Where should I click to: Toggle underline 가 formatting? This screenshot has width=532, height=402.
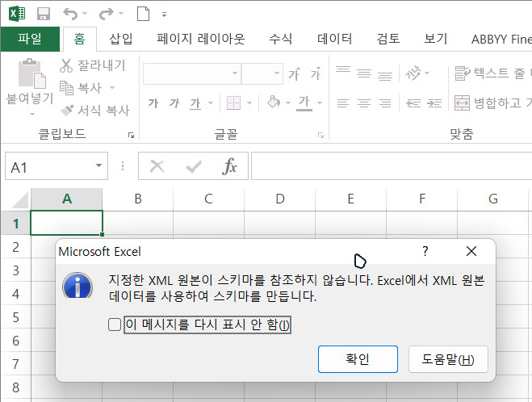195,103
